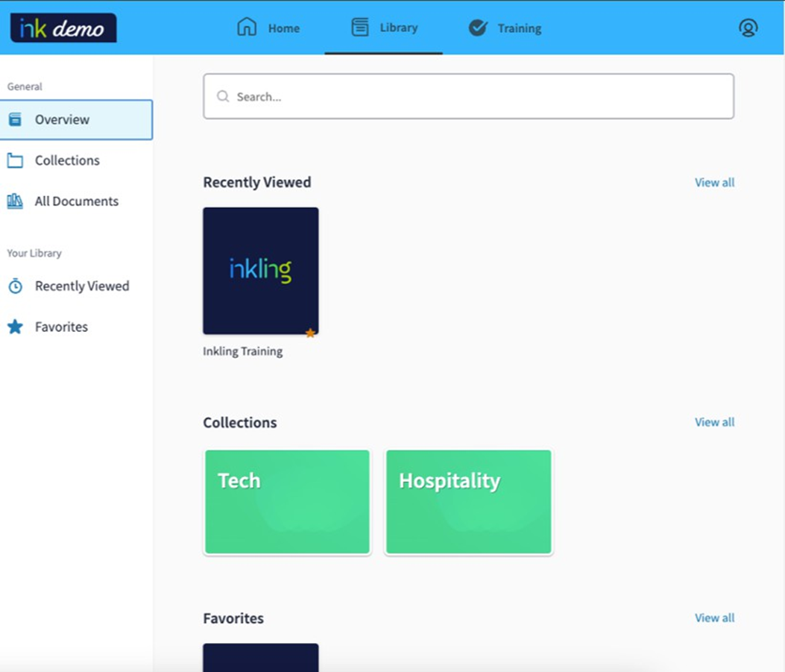785x672 pixels.
Task: Click the Recently Viewed clock icon
Action: point(15,286)
